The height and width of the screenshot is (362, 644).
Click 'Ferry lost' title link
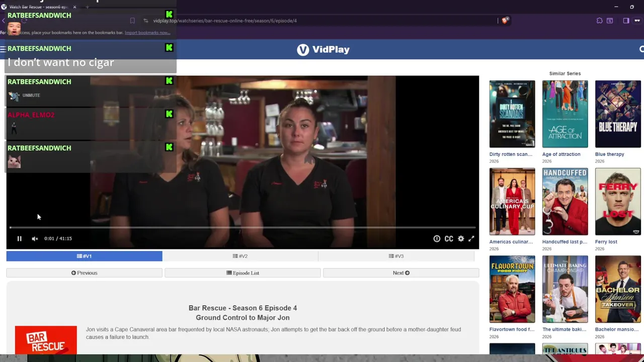click(x=606, y=242)
